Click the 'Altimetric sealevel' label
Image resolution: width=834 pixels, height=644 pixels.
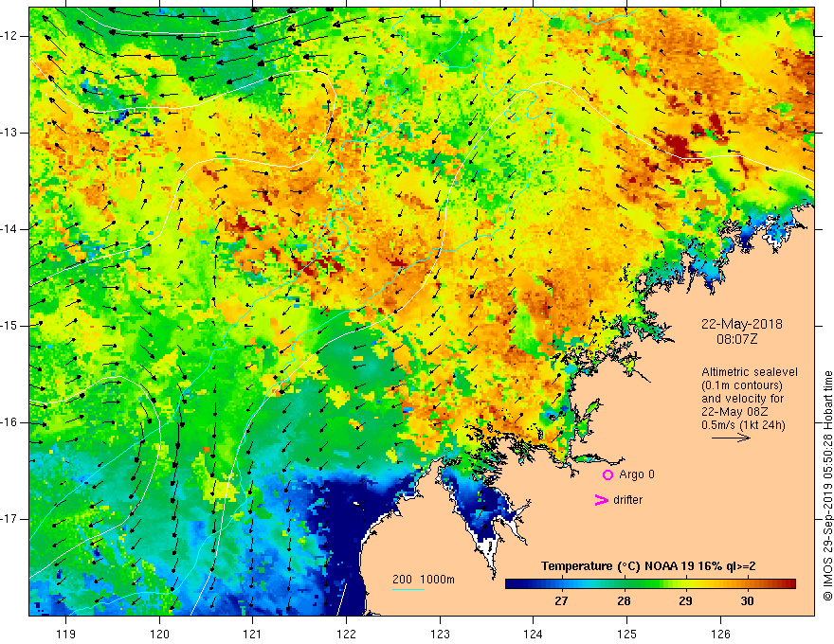coord(750,372)
